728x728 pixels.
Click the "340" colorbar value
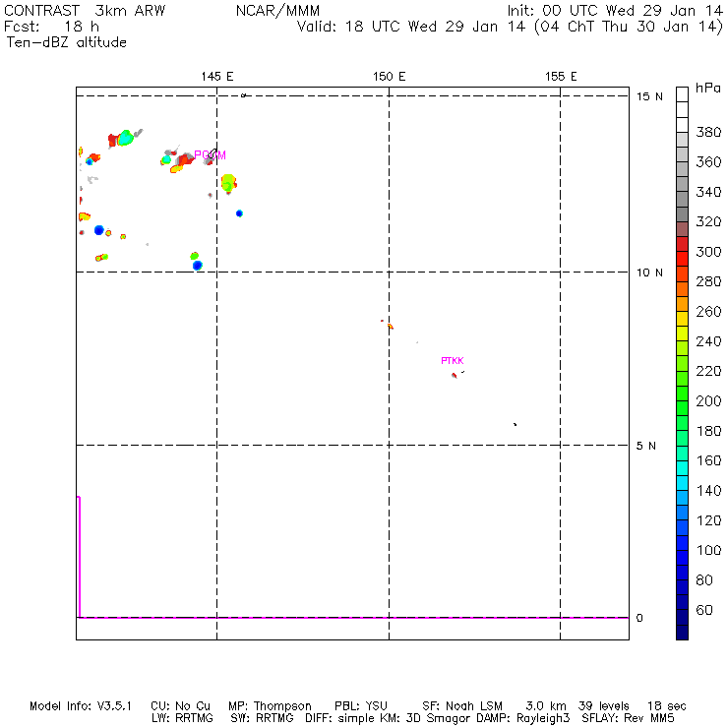pos(708,192)
